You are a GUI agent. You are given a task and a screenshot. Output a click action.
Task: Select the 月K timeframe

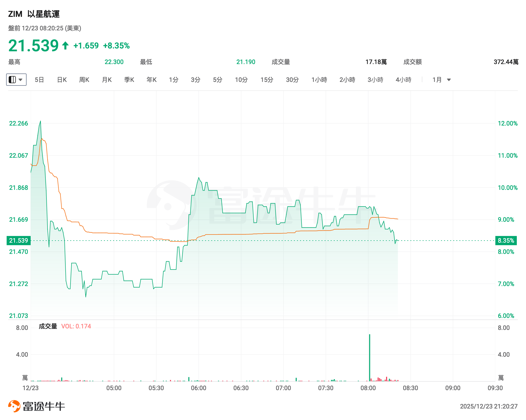(x=107, y=80)
